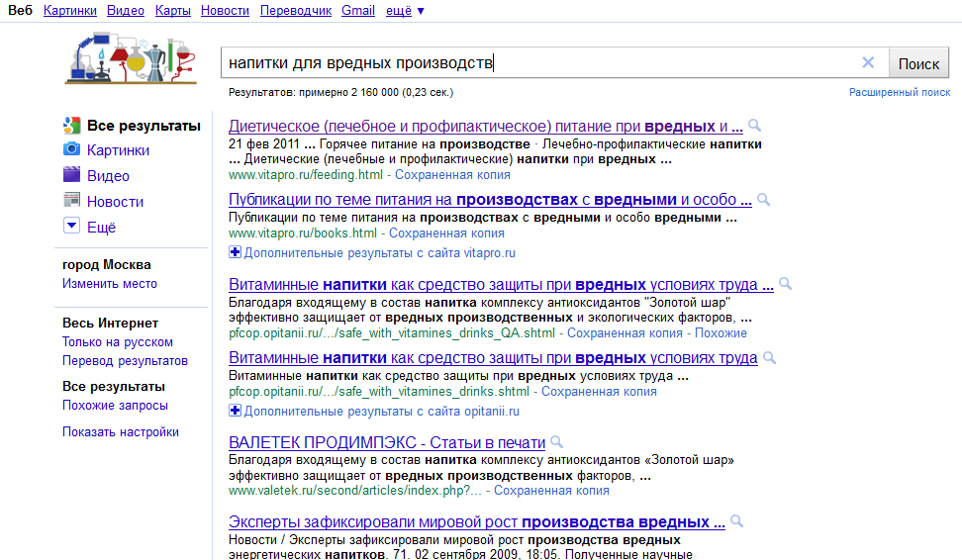Screen dimensions: 962x560
Task: Open result ВАЛЕТЕК ПРОДИМПЭКС - Статьи в печати
Action: 387,442
